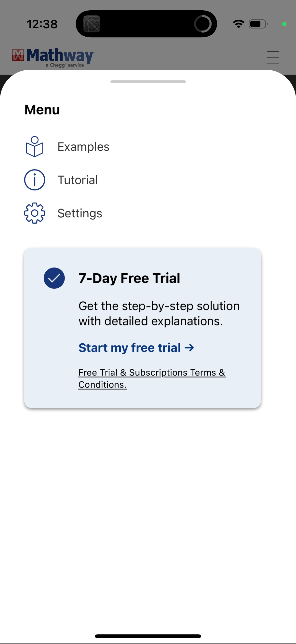Open the hamburger menu icon
Image resolution: width=296 pixels, height=644 pixels.
point(273,57)
